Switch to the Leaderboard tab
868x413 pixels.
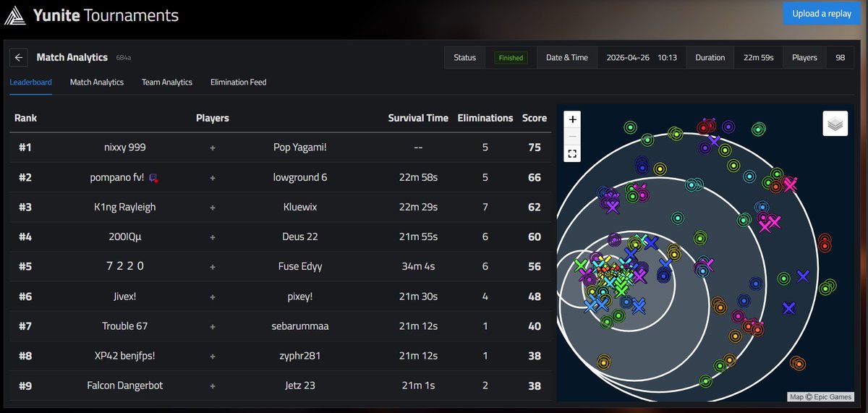pyautogui.click(x=30, y=82)
